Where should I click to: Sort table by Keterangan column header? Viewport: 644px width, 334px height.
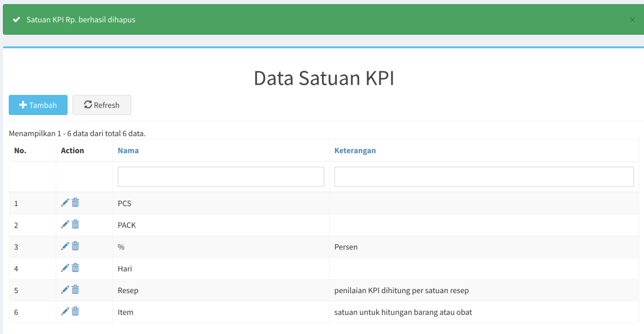click(x=355, y=150)
